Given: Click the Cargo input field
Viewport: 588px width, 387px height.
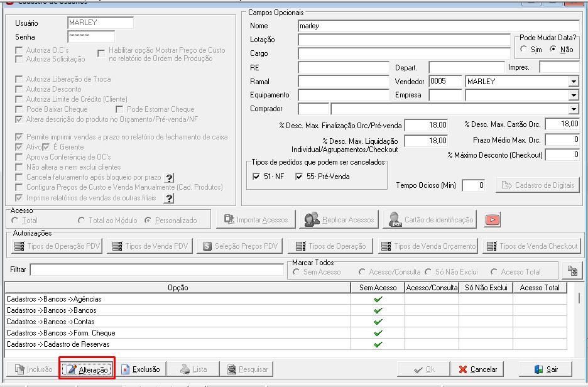Looking at the screenshot, I should pyautogui.click(x=405, y=53).
